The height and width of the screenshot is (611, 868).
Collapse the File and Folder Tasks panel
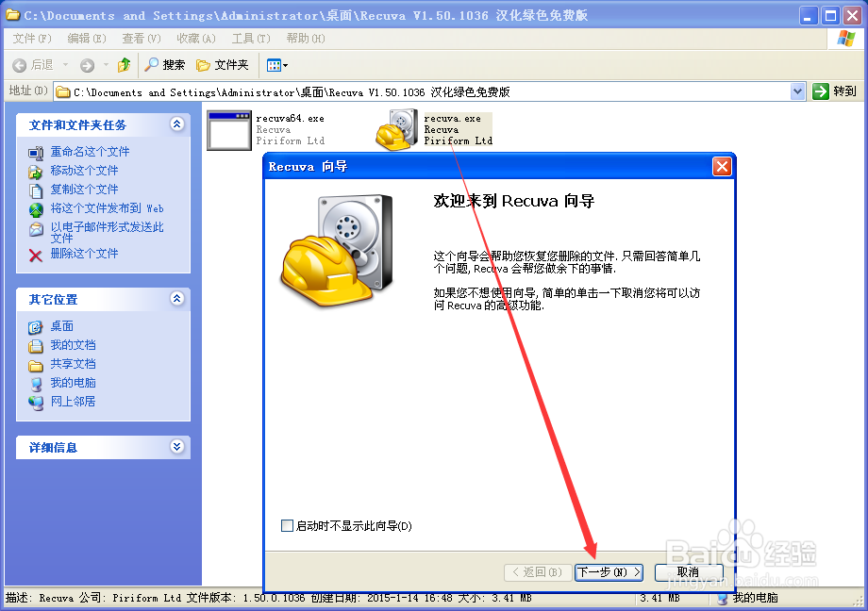click(177, 124)
